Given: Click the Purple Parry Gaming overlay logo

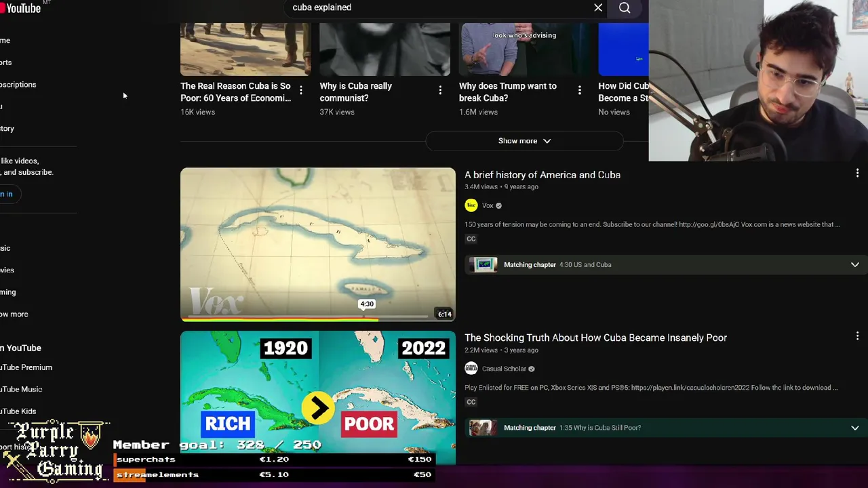Looking at the screenshot, I should coord(56,451).
